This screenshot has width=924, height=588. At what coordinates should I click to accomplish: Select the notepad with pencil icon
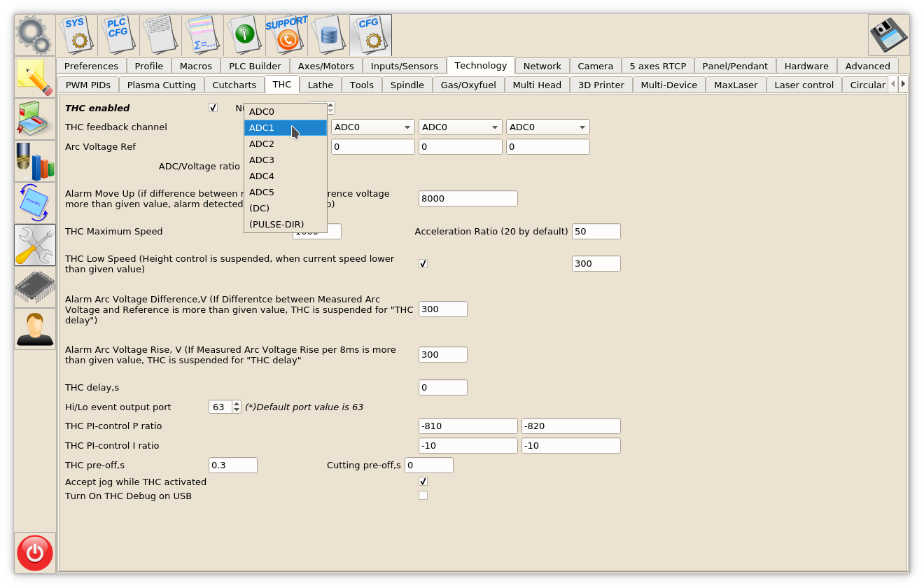(35, 77)
